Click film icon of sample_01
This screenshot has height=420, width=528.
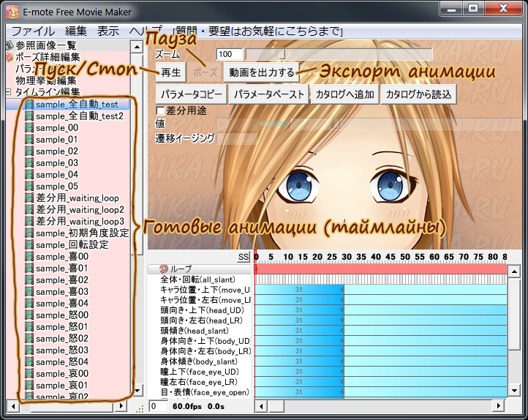point(29,140)
